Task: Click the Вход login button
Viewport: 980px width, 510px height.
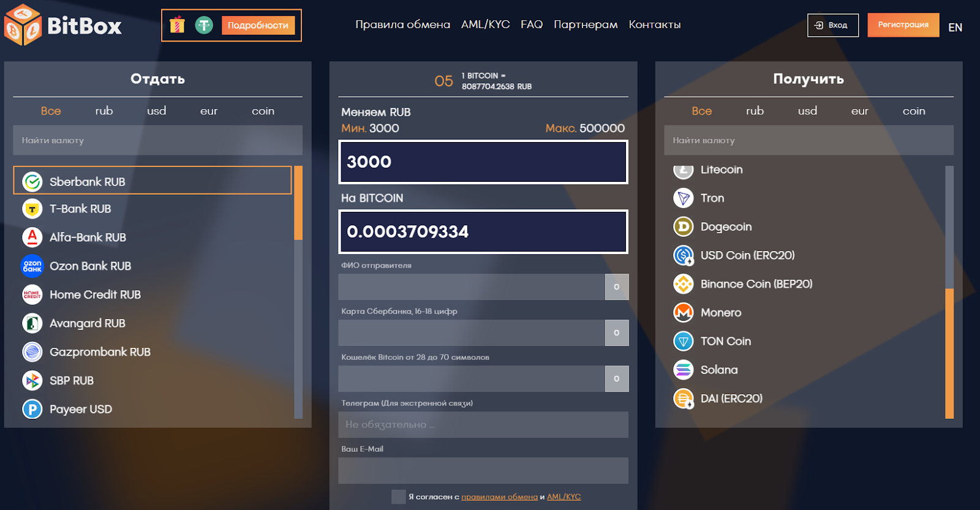Action: [832, 25]
